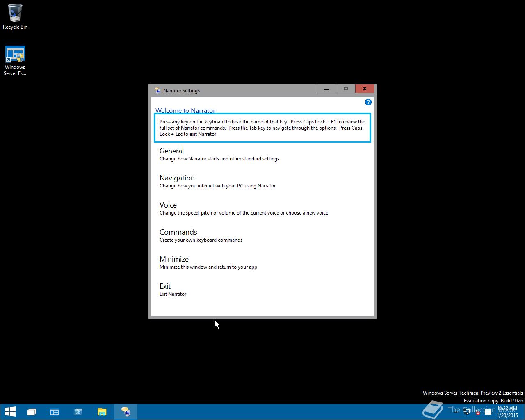Click the 'Press any key on the keyboard' instructions
525x420 pixels.
coord(262,128)
